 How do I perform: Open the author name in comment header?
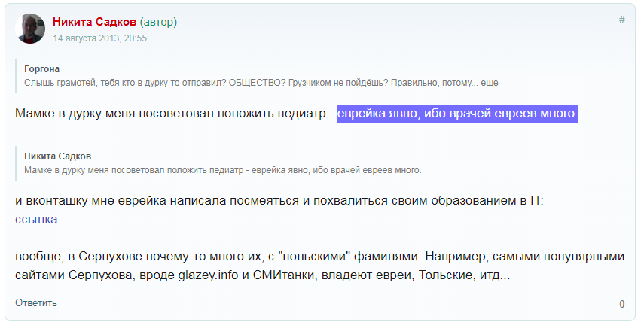(94, 22)
